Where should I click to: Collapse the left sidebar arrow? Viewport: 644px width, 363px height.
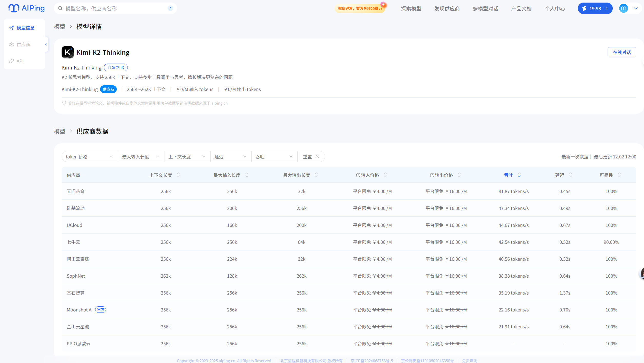(x=46, y=44)
